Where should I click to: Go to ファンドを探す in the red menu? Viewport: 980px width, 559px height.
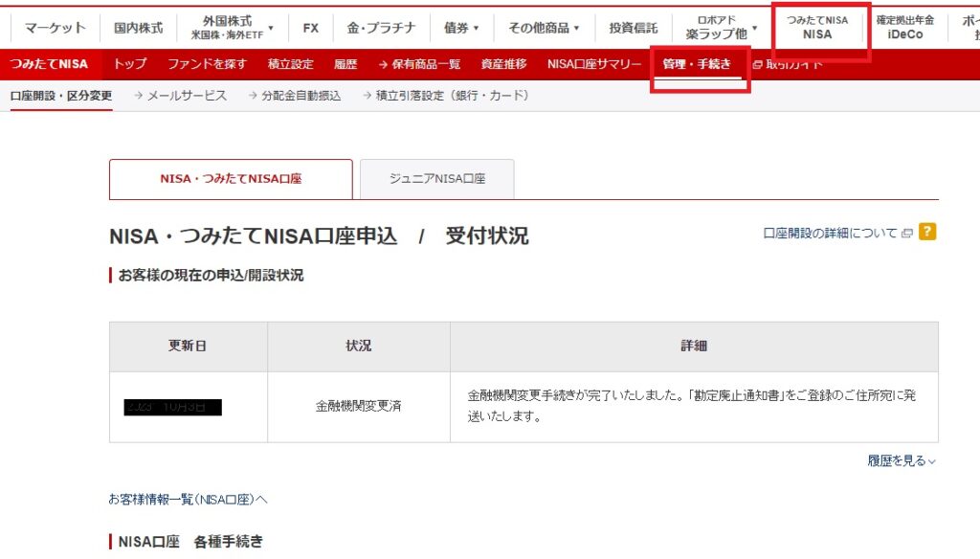pos(207,64)
